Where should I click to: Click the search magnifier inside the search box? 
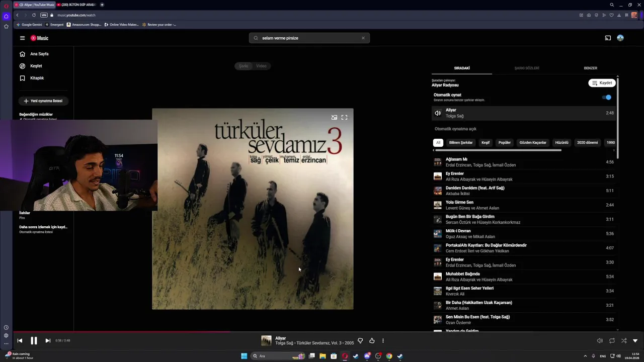[x=256, y=38]
